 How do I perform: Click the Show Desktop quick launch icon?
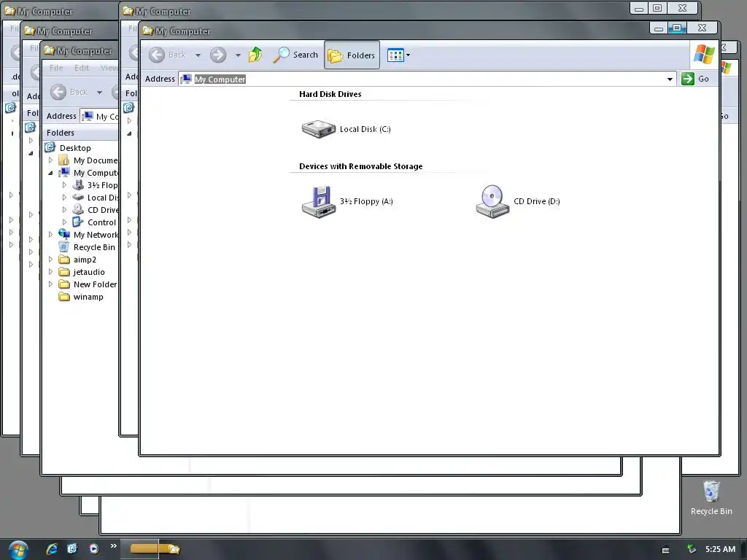pos(72,548)
